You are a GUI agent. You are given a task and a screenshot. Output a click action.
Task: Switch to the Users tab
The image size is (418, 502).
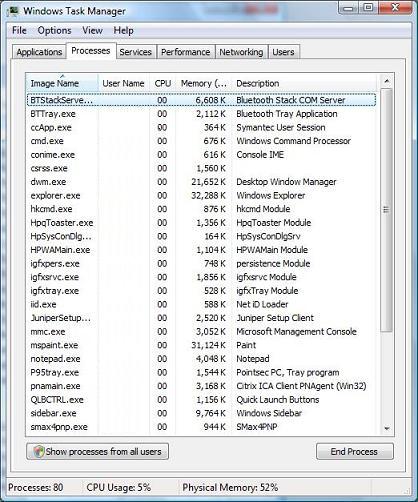(x=283, y=52)
